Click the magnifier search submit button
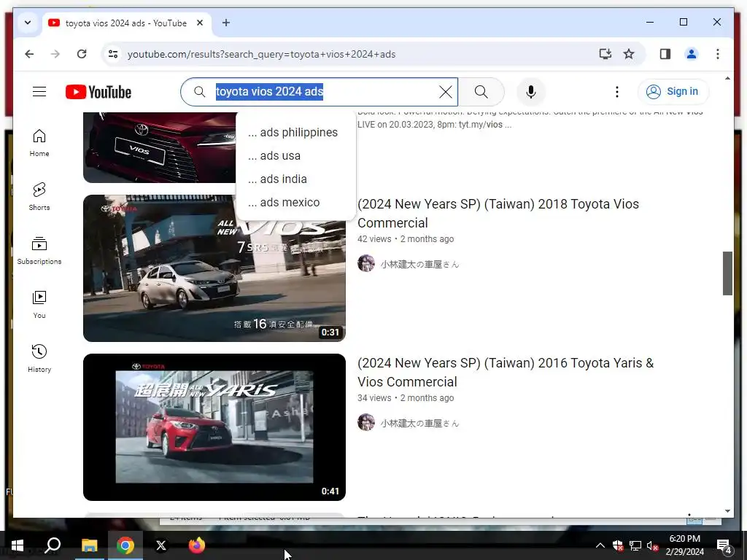Viewport: 747px width, 560px height. 481,92
